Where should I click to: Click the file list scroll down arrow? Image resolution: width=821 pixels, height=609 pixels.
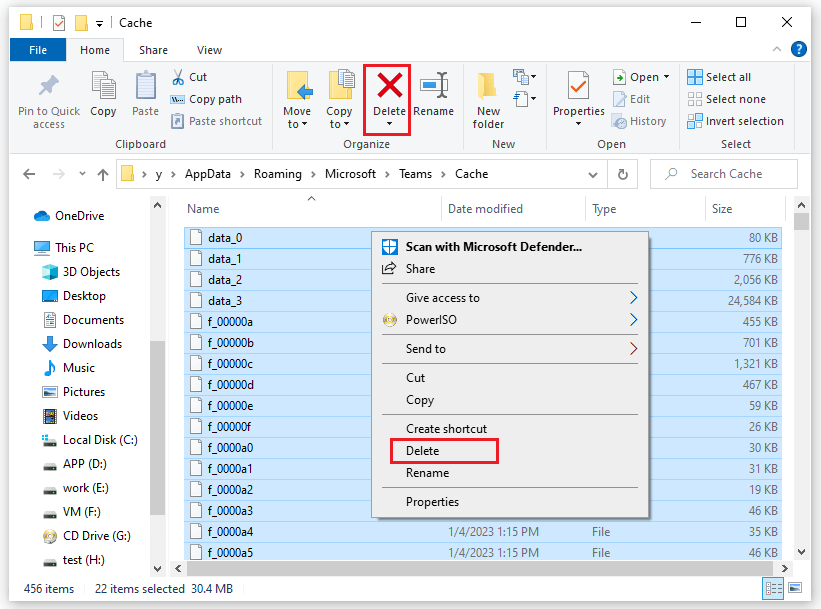pos(801,551)
